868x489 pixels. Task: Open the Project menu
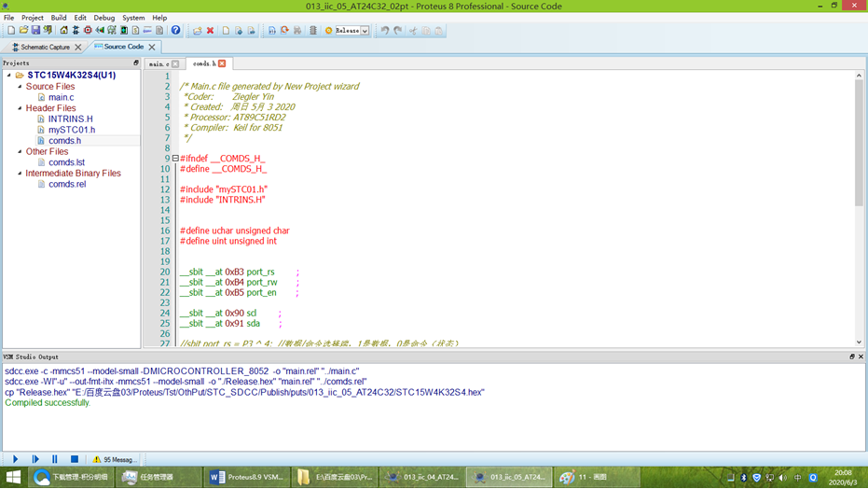pos(32,18)
